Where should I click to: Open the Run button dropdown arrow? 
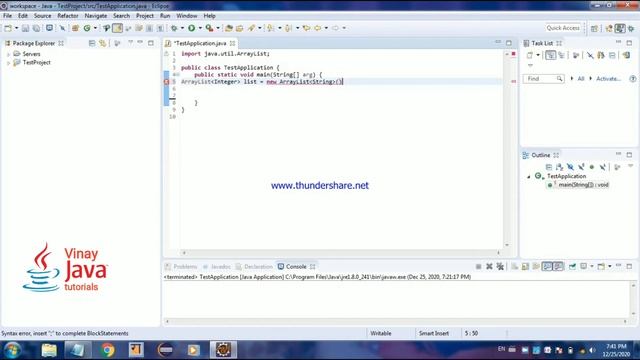200,28
